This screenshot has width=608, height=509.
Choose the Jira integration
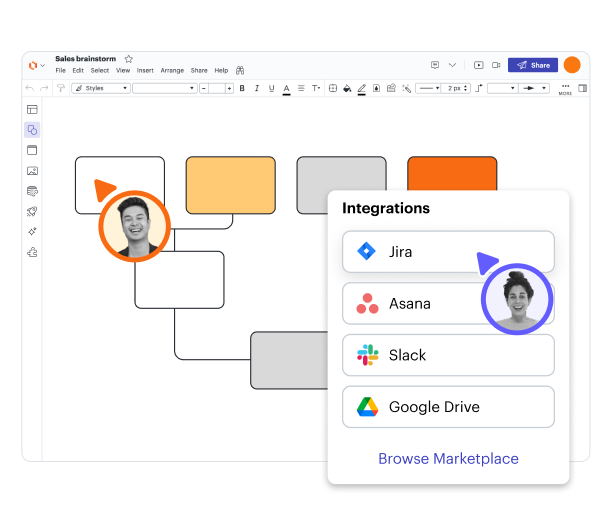448,252
